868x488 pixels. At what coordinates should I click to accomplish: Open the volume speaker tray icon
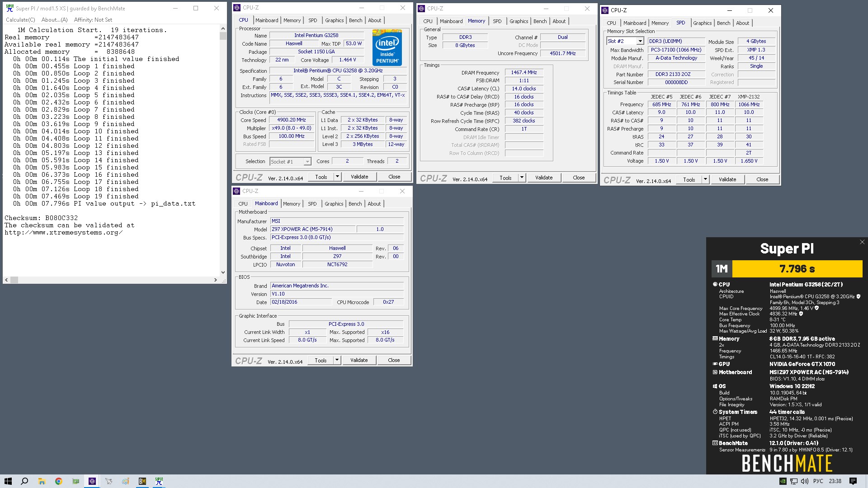pos(804,481)
